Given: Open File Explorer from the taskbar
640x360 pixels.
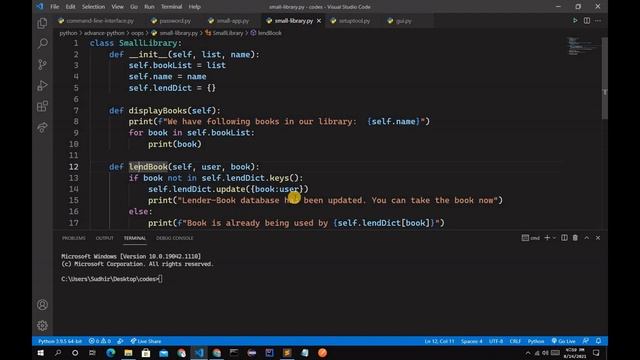Looking at the screenshot, I should pyautogui.click(x=128, y=353).
